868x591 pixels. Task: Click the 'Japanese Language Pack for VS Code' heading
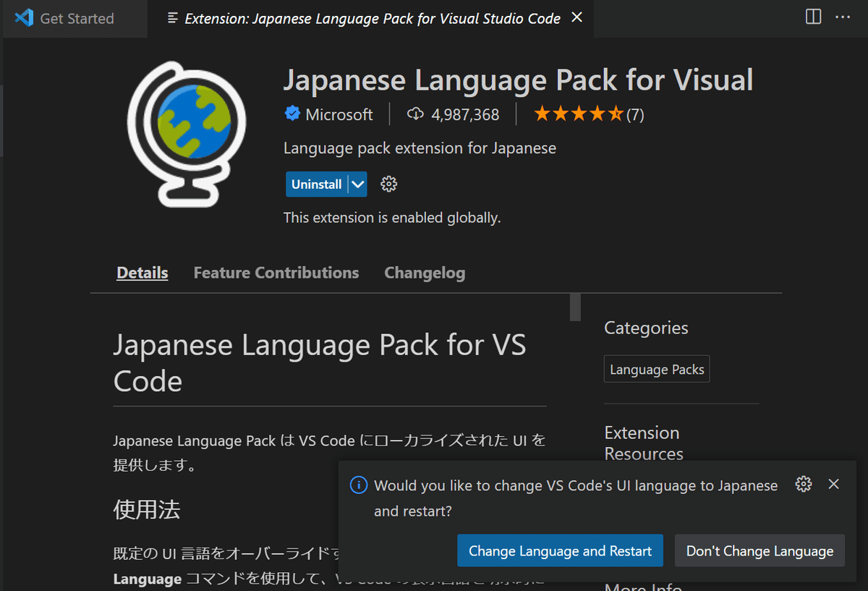[320, 363]
